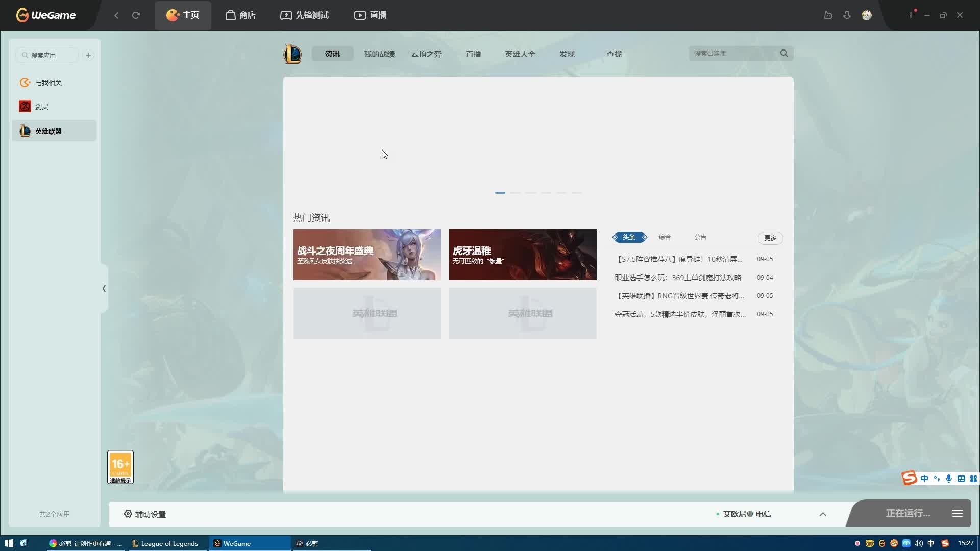Click the 正在运行 running button
Image resolution: width=980 pixels, height=551 pixels.
(x=908, y=513)
